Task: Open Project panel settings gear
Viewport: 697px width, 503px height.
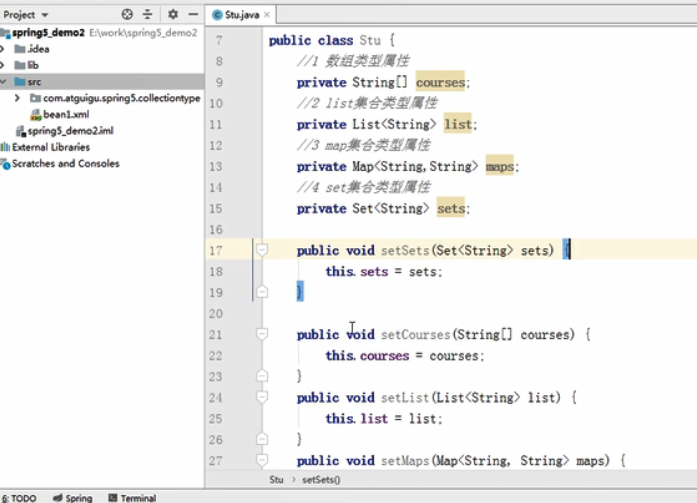Action: [173, 15]
